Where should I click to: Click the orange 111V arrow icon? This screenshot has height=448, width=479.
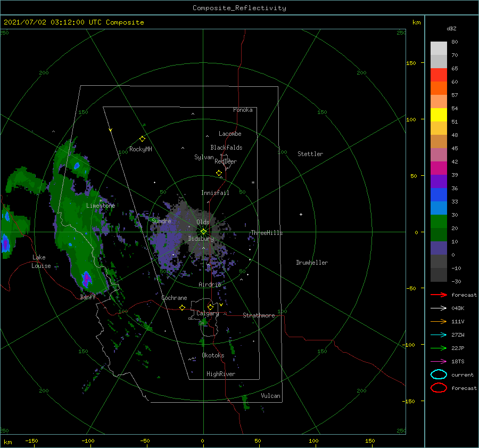[439, 321]
